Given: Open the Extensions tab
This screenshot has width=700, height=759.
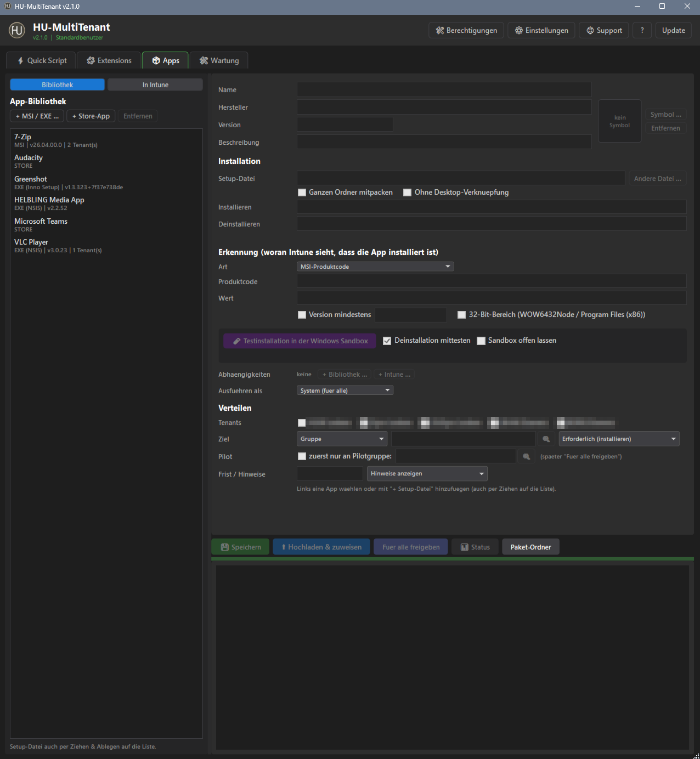Looking at the screenshot, I should tap(109, 60).
